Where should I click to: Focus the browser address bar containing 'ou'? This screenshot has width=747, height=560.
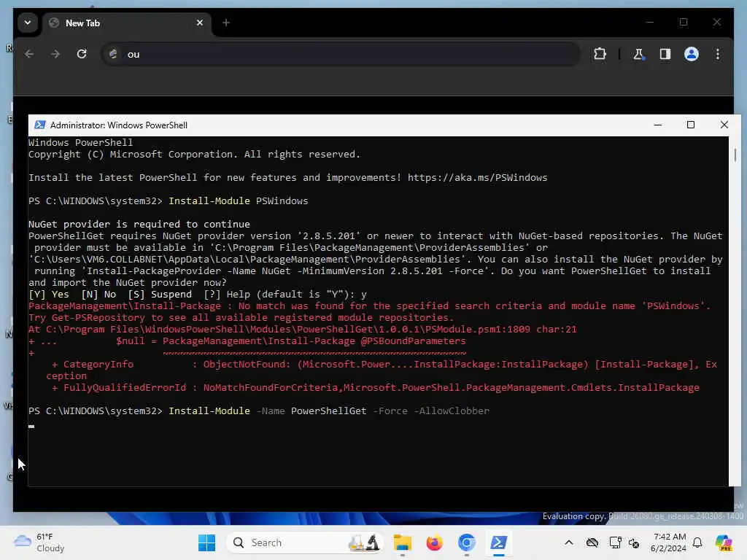(341, 54)
